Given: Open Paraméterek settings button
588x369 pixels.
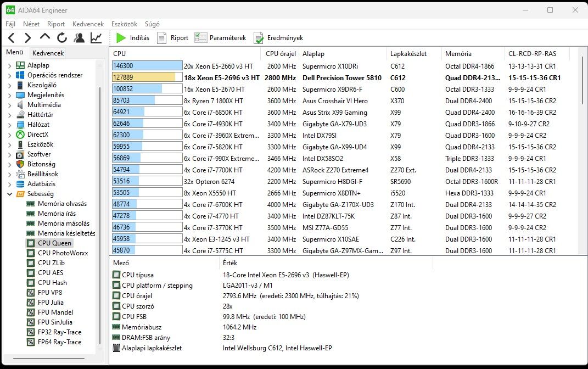Looking at the screenshot, I should pyautogui.click(x=221, y=38).
